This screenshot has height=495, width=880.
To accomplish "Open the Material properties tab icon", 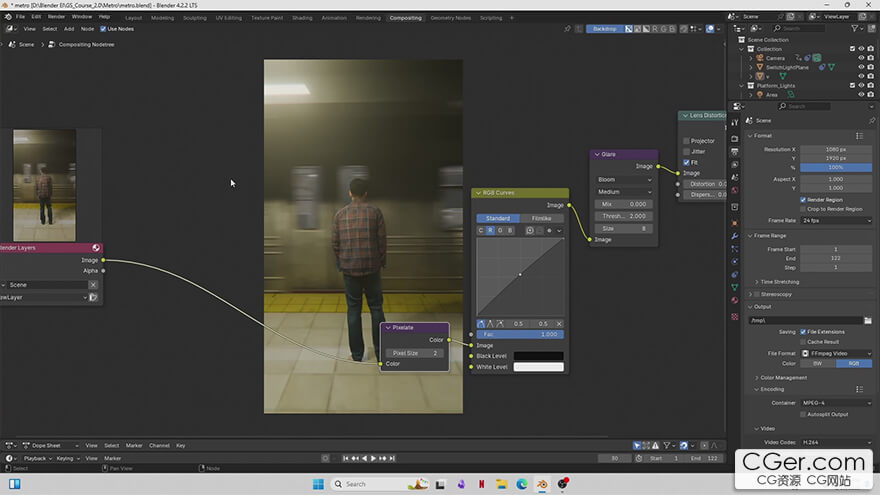I will pos(735,300).
